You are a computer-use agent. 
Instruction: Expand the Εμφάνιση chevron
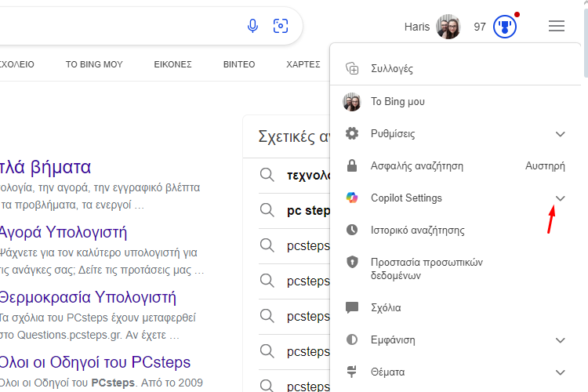pyautogui.click(x=561, y=340)
